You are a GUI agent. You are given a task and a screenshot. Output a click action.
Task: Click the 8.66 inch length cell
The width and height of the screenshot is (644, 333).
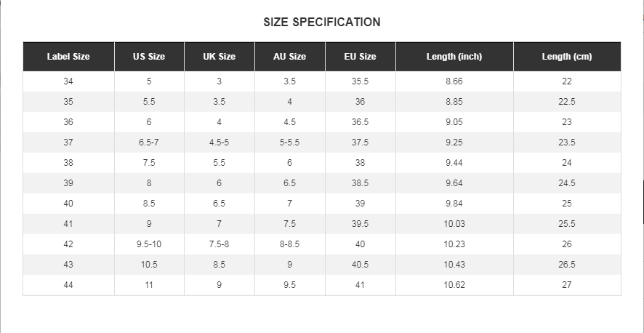(454, 81)
